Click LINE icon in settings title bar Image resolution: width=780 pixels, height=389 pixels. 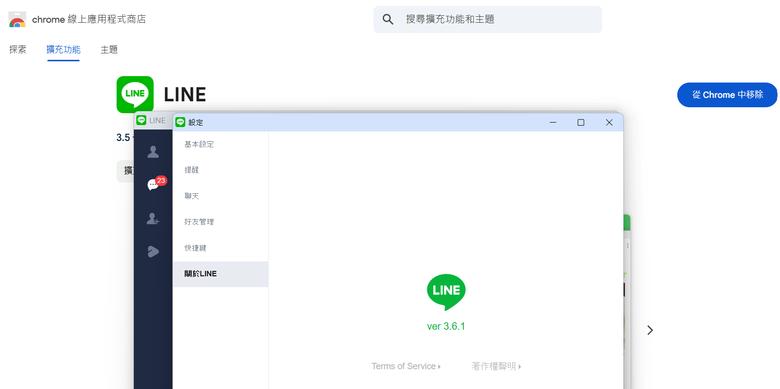coord(181,122)
